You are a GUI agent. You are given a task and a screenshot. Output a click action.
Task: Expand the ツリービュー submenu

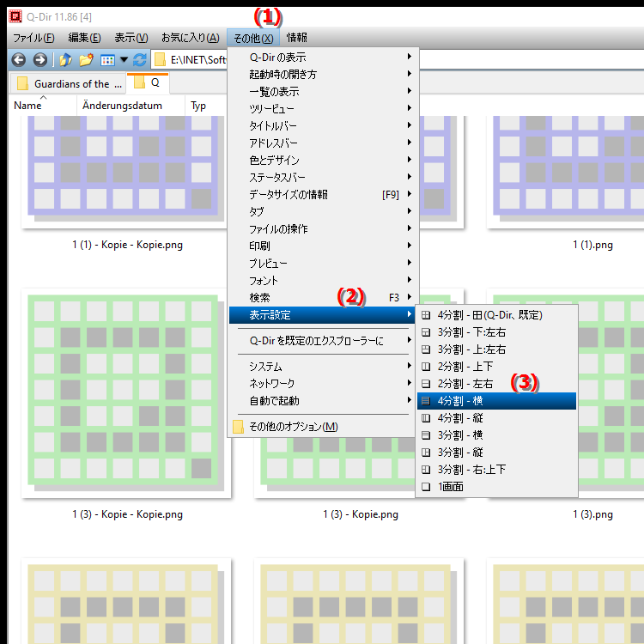pos(324,109)
